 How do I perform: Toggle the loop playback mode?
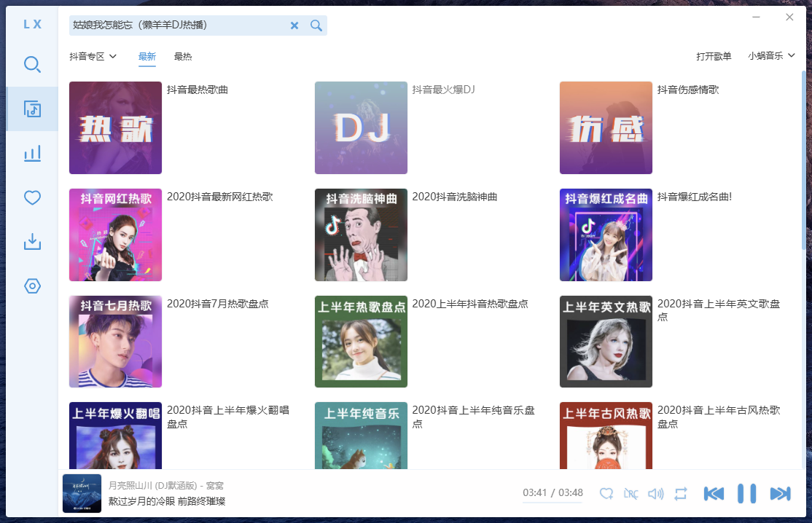click(x=681, y=494)
